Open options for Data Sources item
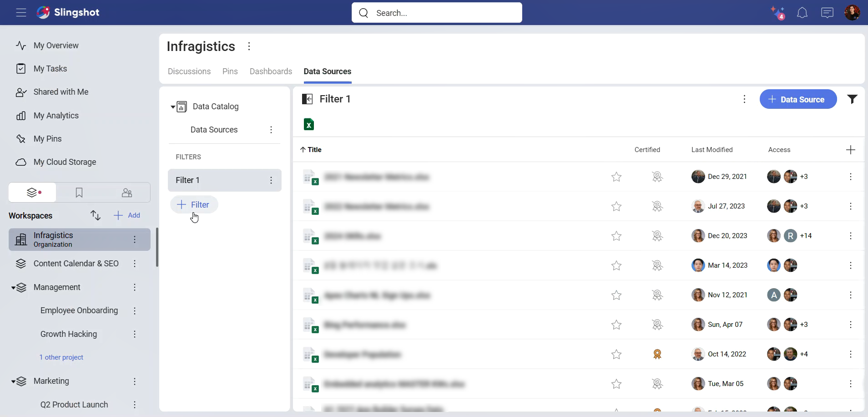This screenshot has height=417, width=868. (271, 130)
